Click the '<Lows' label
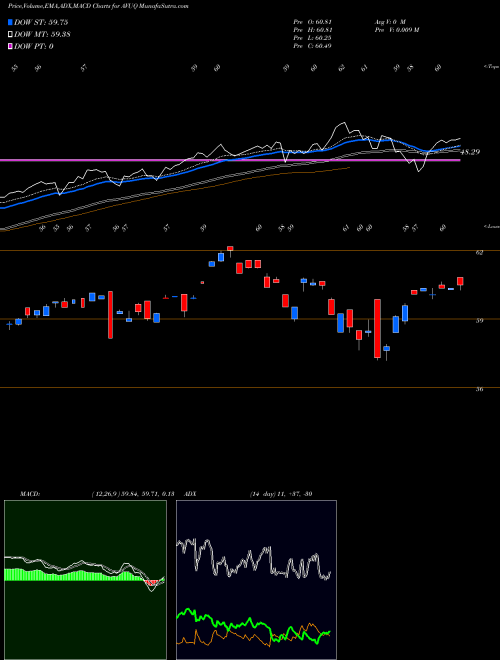This screenshot has height=660, width=500. pos(491,226)
